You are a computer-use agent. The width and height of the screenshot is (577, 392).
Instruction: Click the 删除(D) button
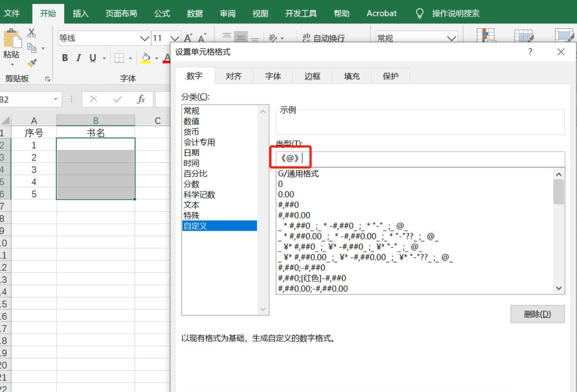pyautogui.click(x=537, y=314)
